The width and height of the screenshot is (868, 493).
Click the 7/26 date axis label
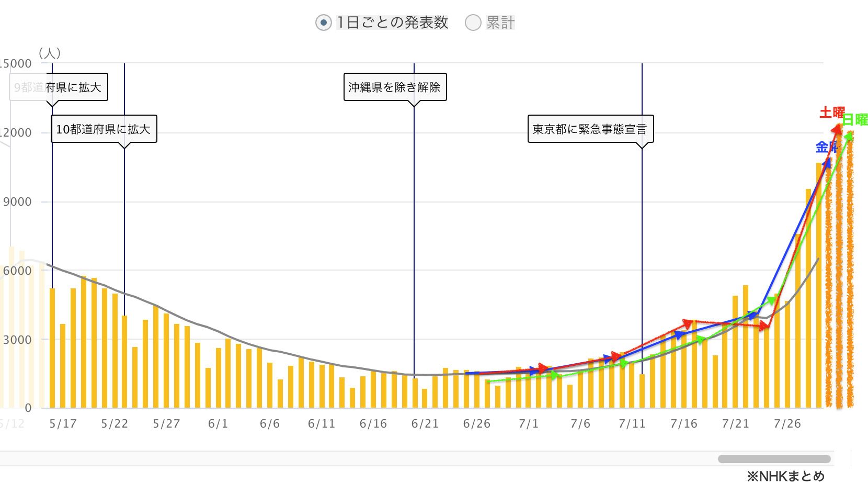(787, 424)
